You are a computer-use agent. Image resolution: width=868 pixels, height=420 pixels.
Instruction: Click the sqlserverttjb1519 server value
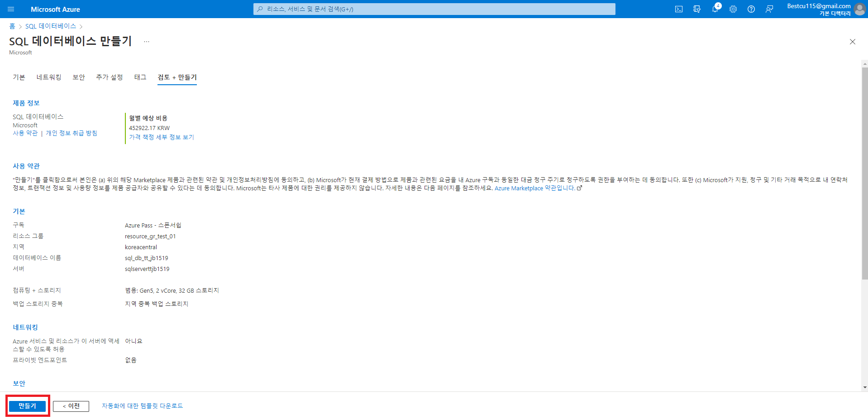[x=147, y=269]
